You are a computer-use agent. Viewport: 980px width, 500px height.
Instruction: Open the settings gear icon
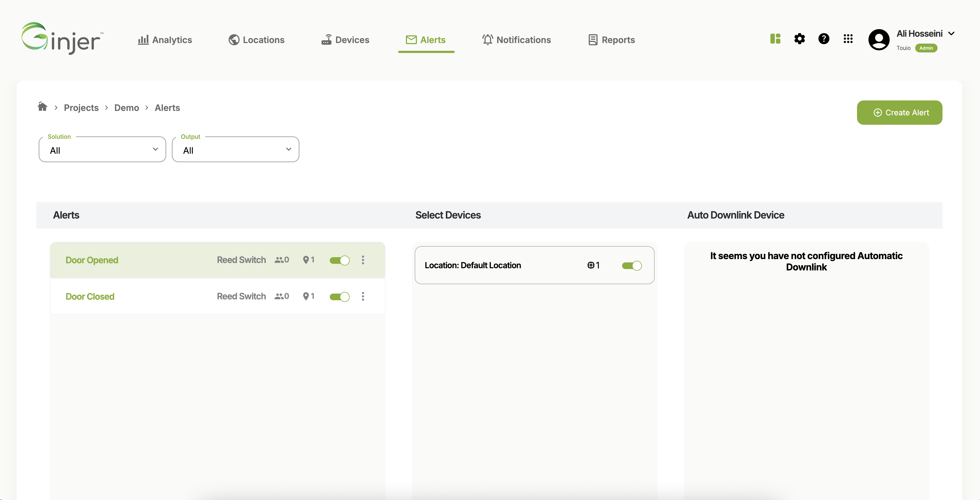799,39
